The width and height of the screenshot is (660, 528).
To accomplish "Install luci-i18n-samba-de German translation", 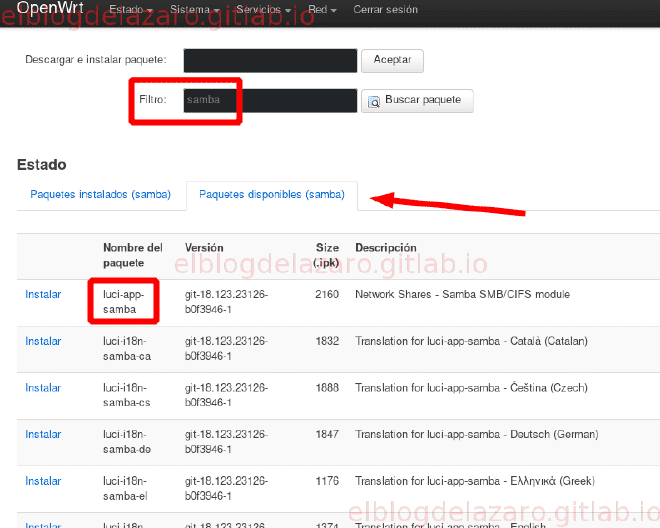I will 43,434.
